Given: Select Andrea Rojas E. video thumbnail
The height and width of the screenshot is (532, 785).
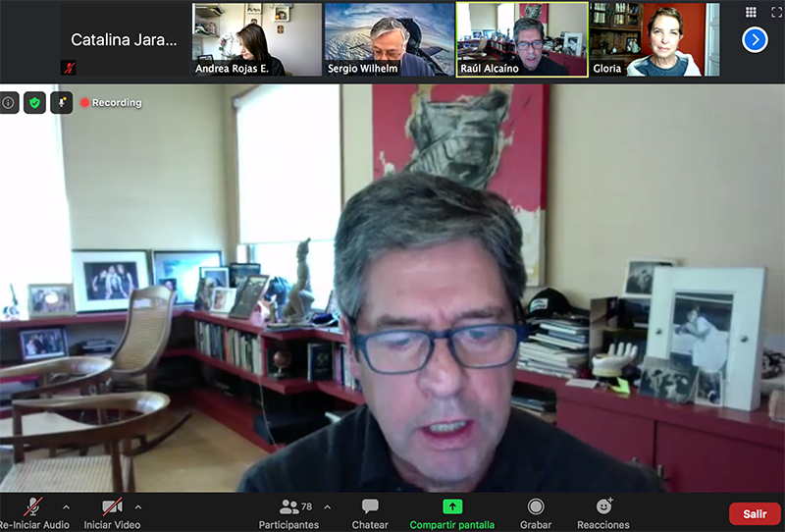Looking at the screenshot, I should tap(257, 39).
